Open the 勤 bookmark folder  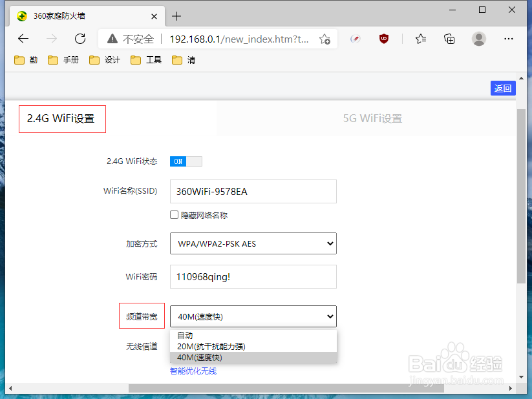point(26,60)
